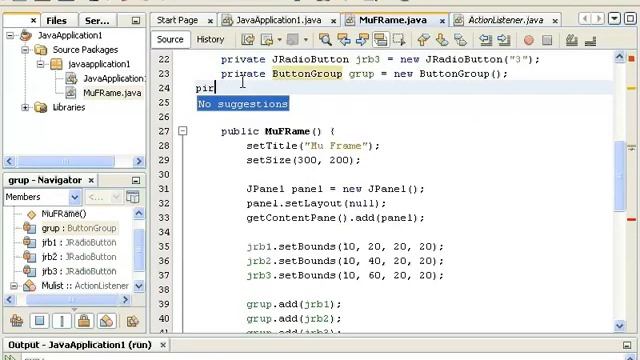Toggle Show Inner Classes filter button

(106, 321)
